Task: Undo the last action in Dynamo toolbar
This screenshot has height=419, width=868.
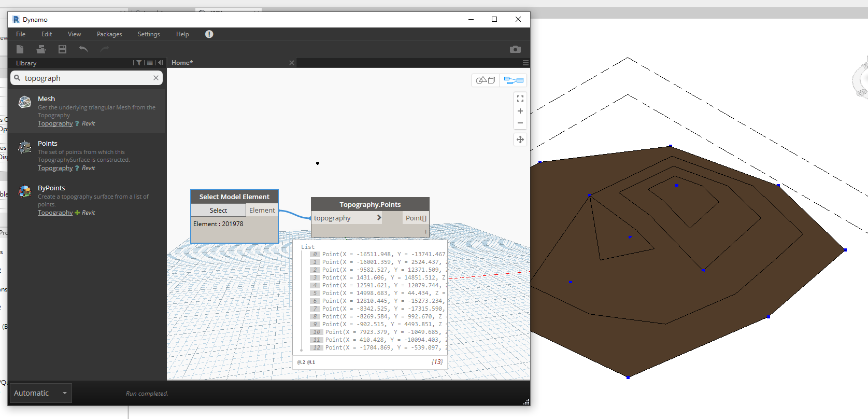Action: [83, 49]
